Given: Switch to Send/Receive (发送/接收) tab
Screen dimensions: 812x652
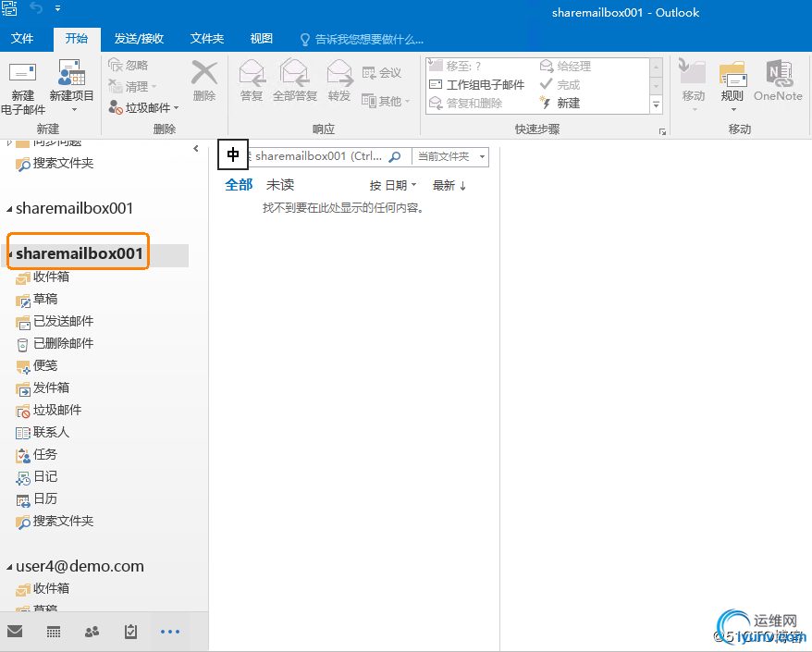Looking at the screenshot, I should [x=139, y=38].
